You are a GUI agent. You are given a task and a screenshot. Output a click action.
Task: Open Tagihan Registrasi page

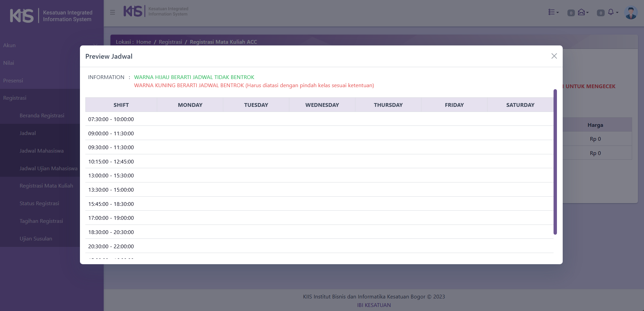click(x=41, y=221)
